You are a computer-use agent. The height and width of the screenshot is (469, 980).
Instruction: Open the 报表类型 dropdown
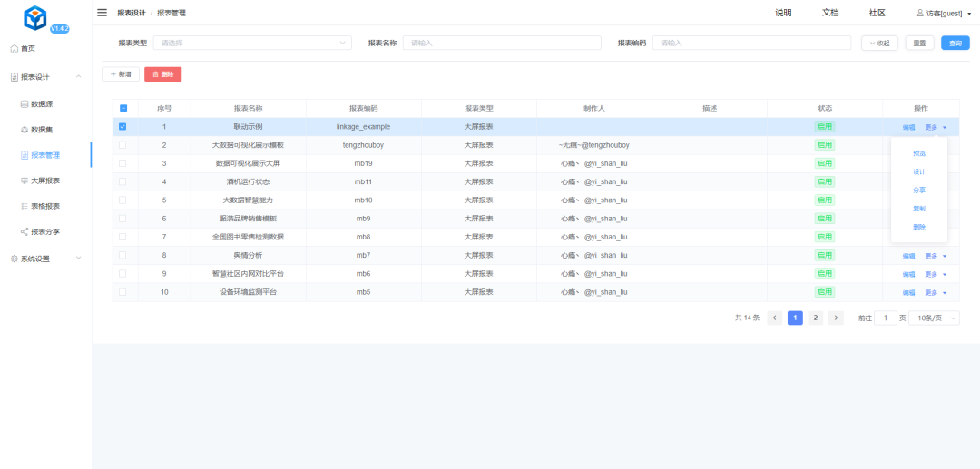[252, 43]
